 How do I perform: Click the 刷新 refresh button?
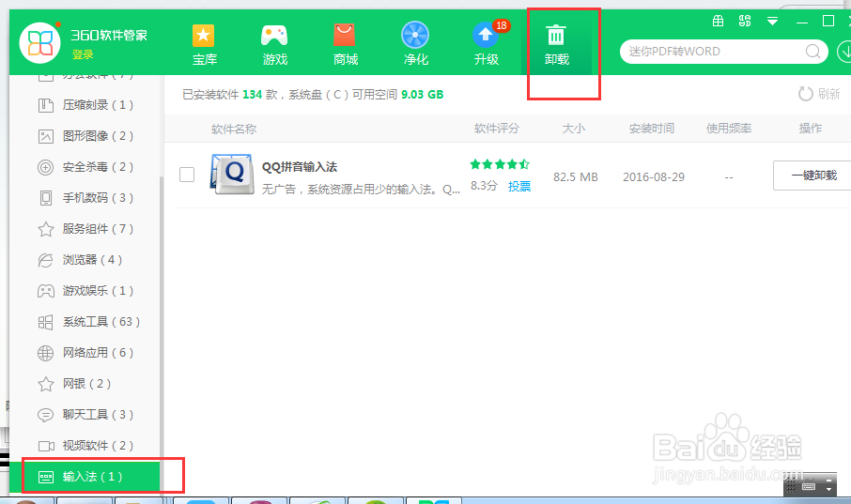(x=819, y=94)
